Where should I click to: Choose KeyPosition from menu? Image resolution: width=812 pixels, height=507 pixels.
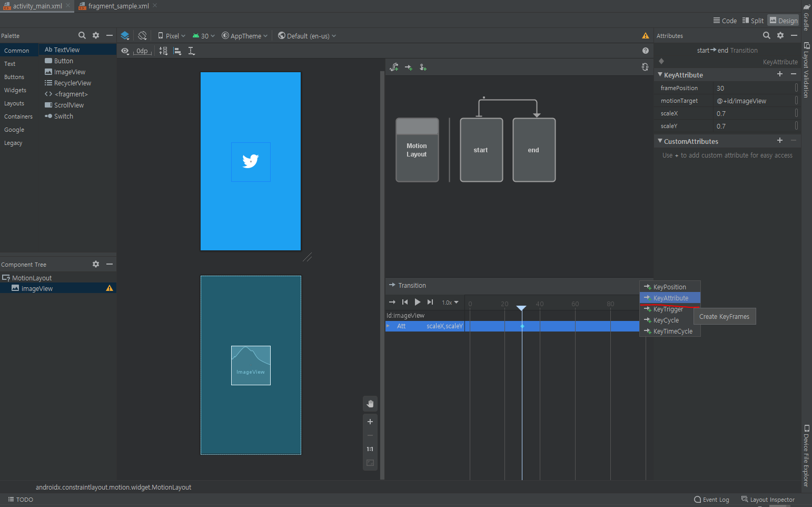670,287
